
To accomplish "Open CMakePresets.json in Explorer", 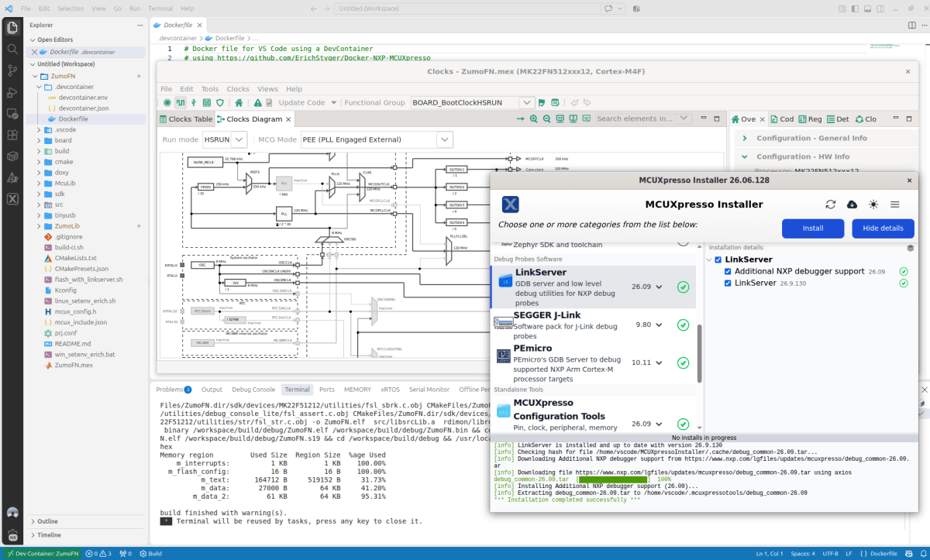I will pos(81,268).
